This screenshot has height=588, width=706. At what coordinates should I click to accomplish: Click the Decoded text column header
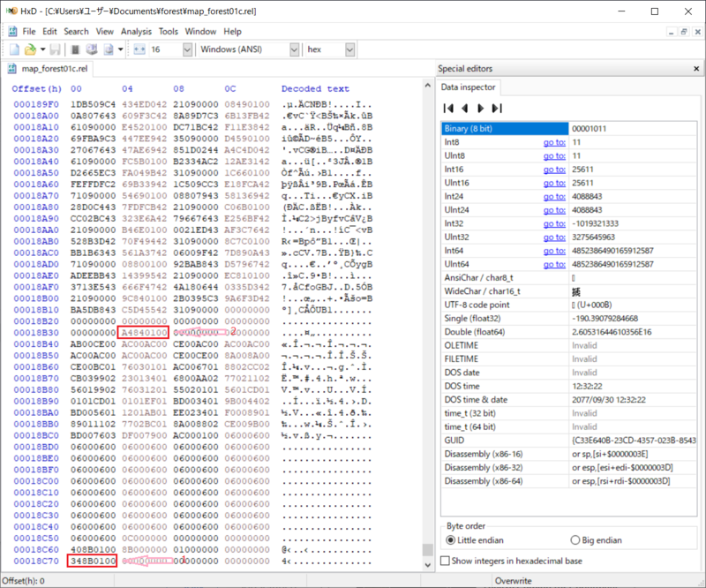point(315,89)
